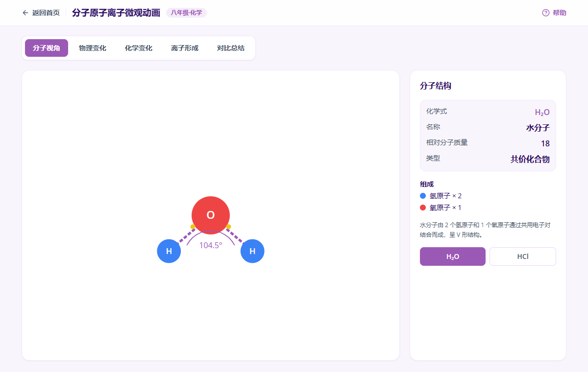Click the page title 分子原子离子微观动画
This screenshot has width=588, height=372.
pyautogui.click(x=116, y=13)
